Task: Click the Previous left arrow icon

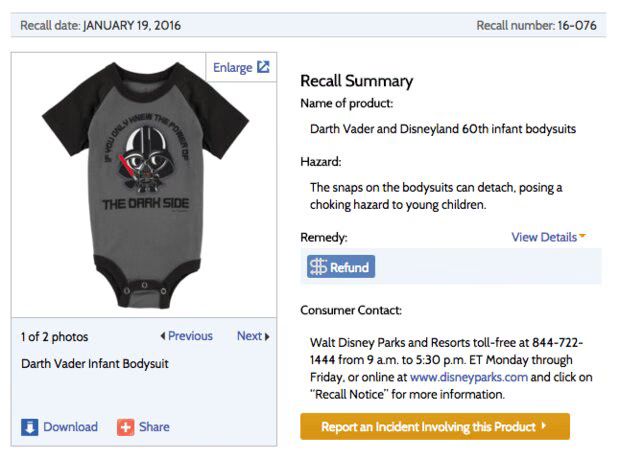Action: click(x=163, y=336)
